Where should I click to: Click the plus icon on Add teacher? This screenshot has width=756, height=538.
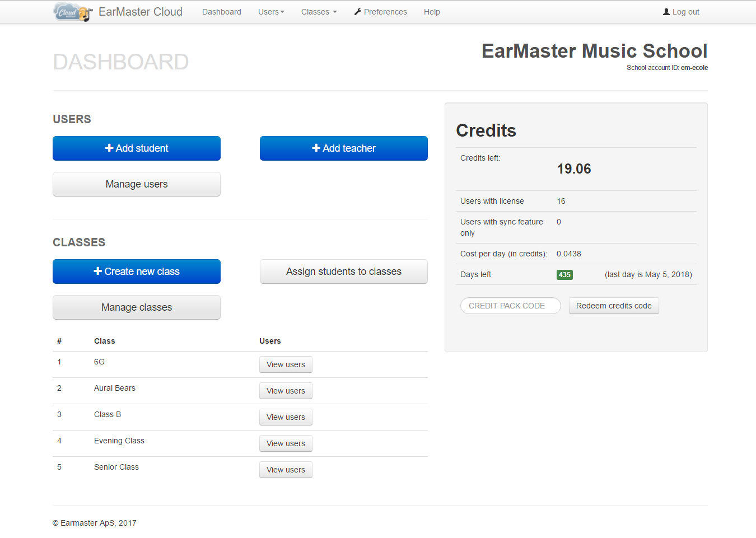[316, 148]
